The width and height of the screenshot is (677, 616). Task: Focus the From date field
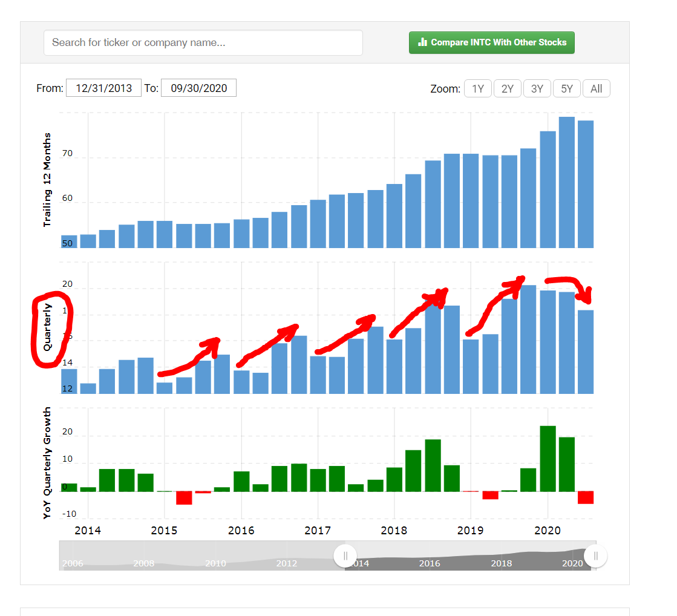[103, 88]
